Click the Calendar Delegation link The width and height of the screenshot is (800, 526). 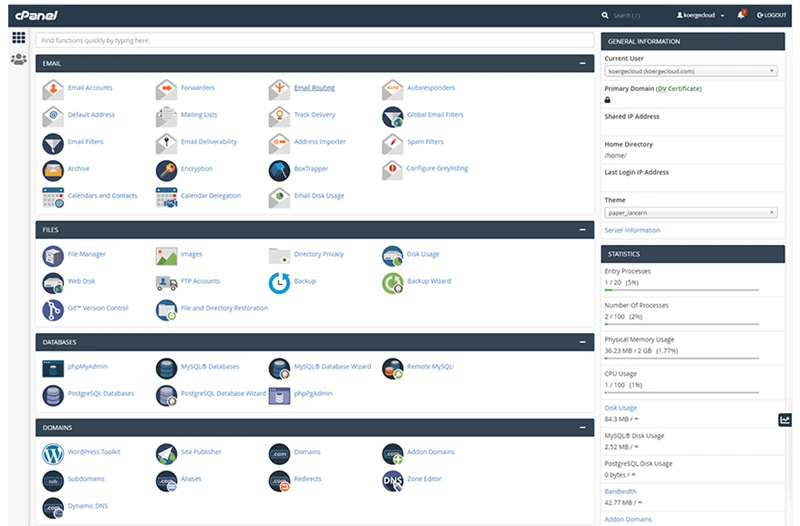(x=211, y=196)
